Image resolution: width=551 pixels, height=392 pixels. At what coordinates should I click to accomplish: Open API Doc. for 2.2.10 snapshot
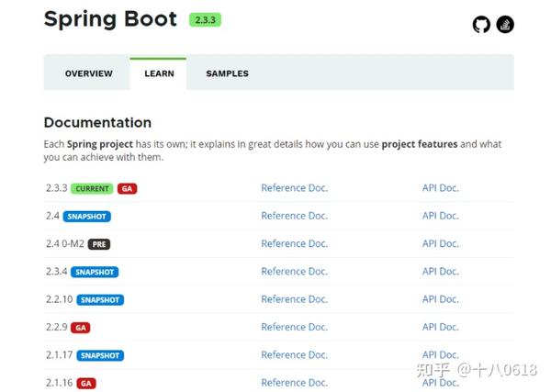[440, 299]
